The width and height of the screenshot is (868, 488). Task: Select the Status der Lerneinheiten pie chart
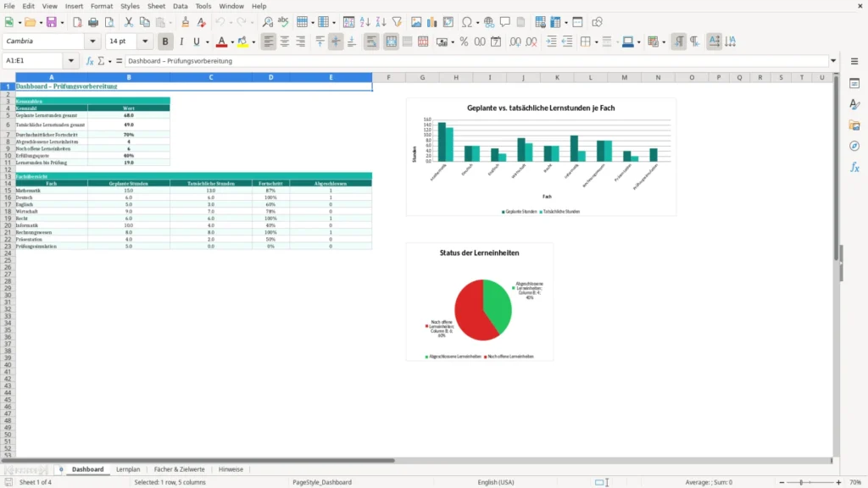[480, 302]
